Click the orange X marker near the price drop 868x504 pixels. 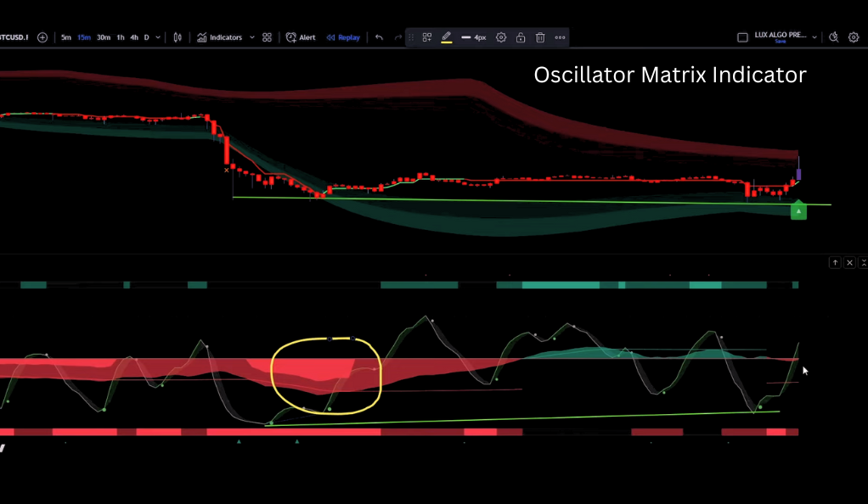coord(227,171)
